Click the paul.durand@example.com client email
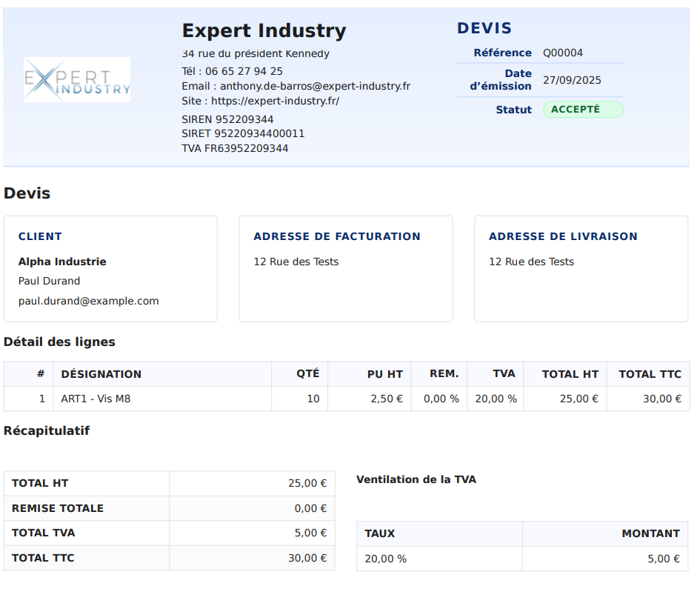The width and height of the screenshot is (700, 589). 88,301
